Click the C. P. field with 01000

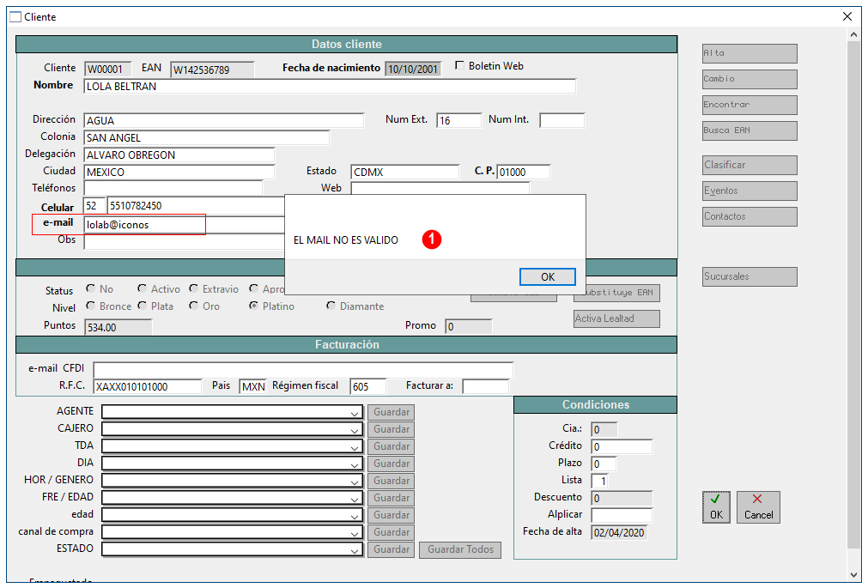tap(524, 173)
